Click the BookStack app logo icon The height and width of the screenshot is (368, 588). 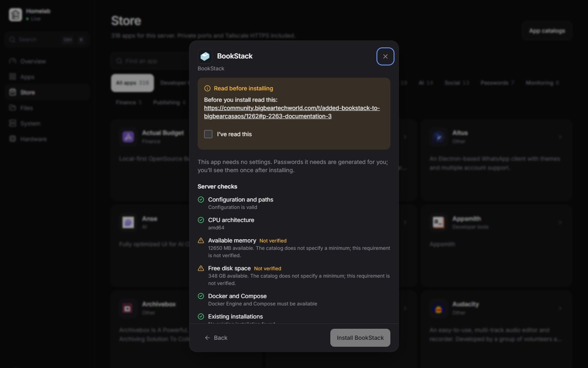[x=205, y=56]
